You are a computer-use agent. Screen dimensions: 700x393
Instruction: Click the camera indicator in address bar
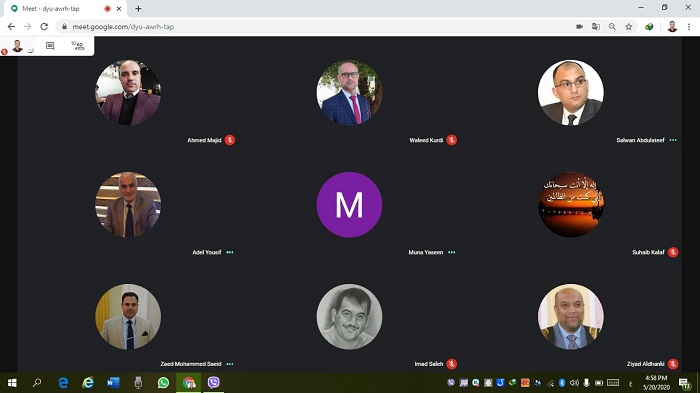tap(579, 27)
